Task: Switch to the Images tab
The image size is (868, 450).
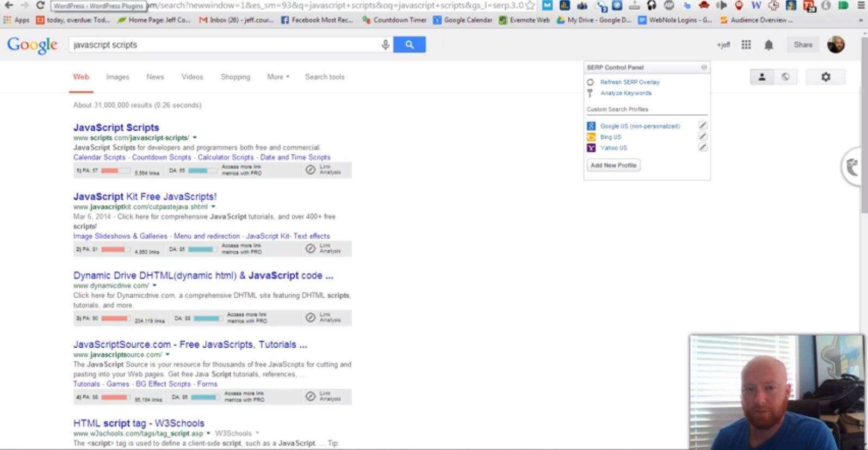Action: [x=117, y=77]
